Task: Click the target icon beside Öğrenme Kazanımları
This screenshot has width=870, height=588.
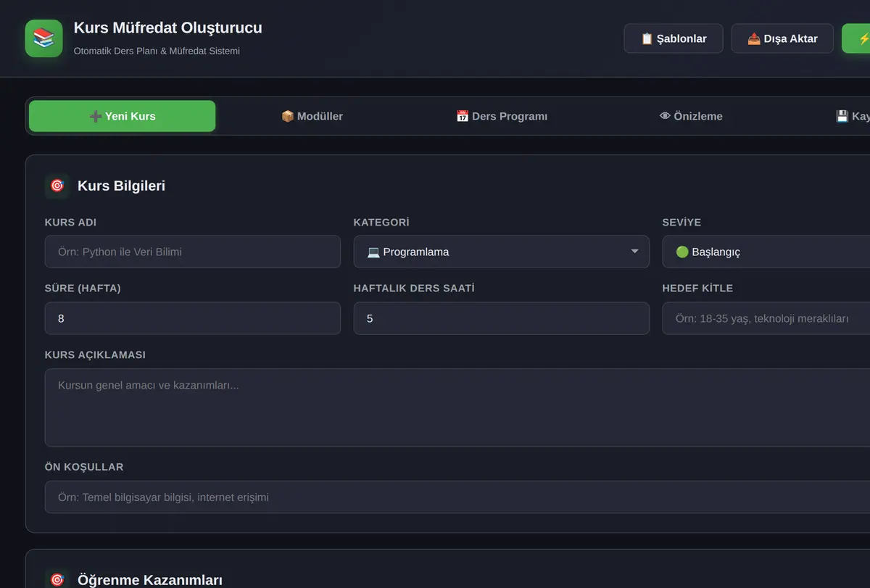Action: pyautogui.click(x=57, y=580)
